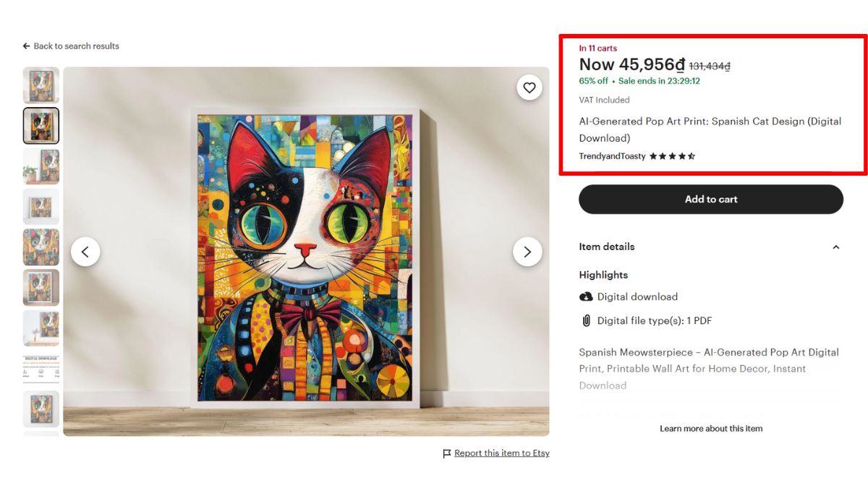Favorite the item using the heart icon

(529, 87)
